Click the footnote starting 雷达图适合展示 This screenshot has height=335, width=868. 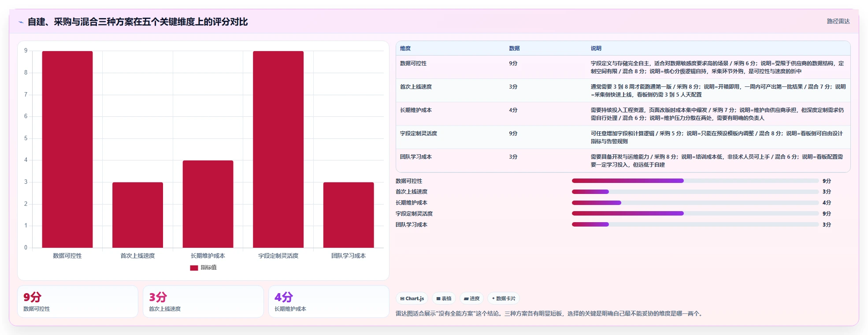tap(549, 314)
